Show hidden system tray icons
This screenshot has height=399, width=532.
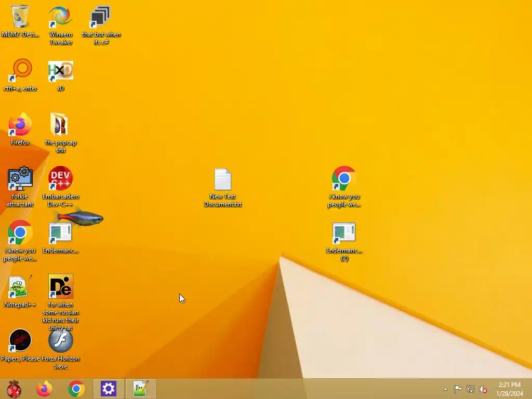click(445, 389)
